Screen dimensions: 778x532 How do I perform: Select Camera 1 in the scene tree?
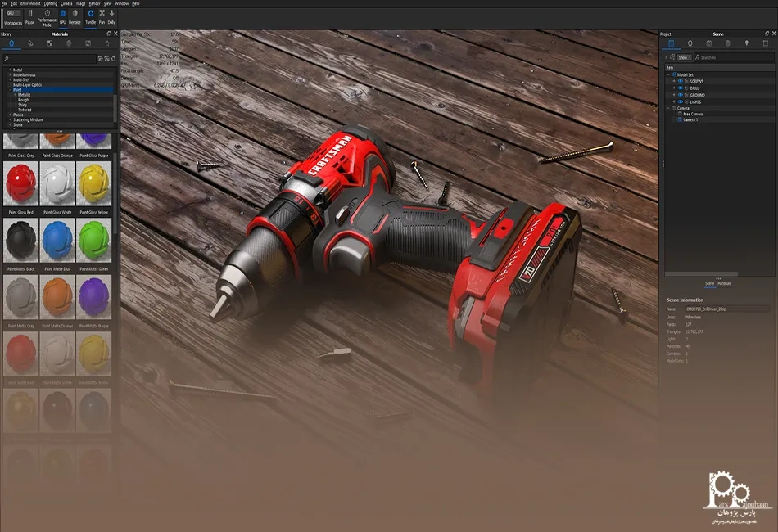coord(690,119)
